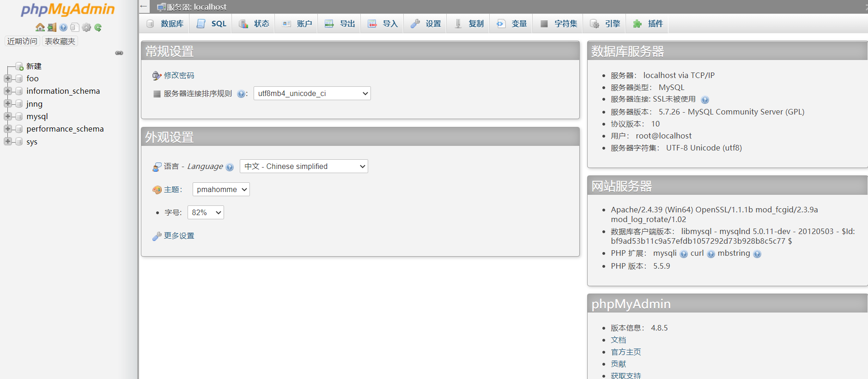868x379 pixels.
Task: Open navigation panel settings gear icon
Action: 86,27
